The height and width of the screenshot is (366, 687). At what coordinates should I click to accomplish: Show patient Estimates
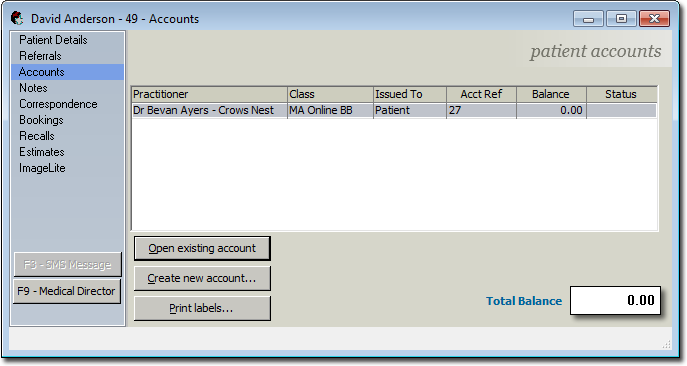[x=42, y=152]
